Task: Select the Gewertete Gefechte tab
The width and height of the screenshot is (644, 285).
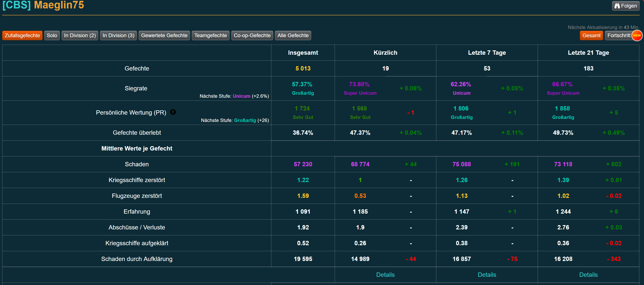Action: (x=164, y=35)
